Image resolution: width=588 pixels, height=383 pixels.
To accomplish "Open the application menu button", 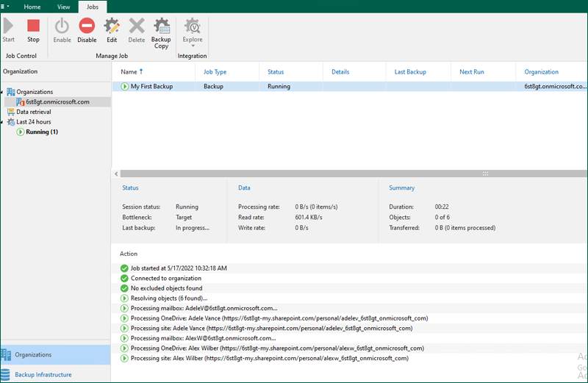I will coord(5,7).
